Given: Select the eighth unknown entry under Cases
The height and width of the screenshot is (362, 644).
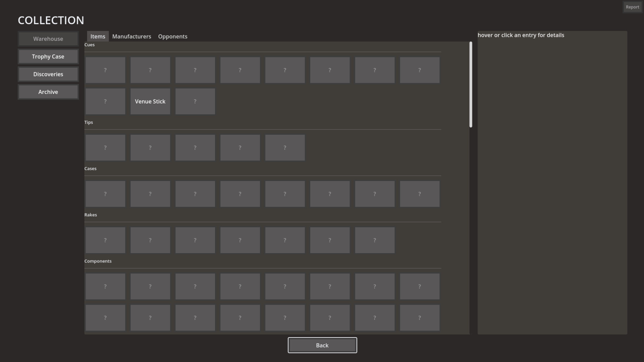Looking at the screenshot, I should point(420,194).
